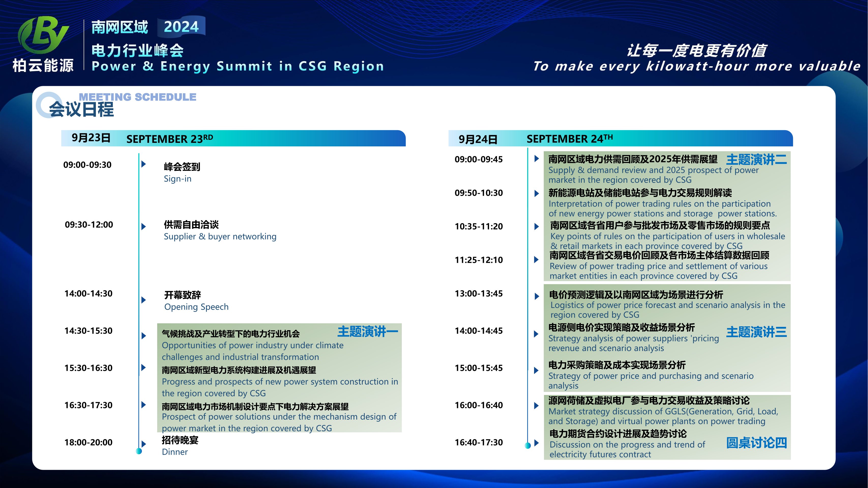This screenshot has width=868, height=488.
Task: Click the slogan 让每一度电更有价值
Action: [697, 51]
